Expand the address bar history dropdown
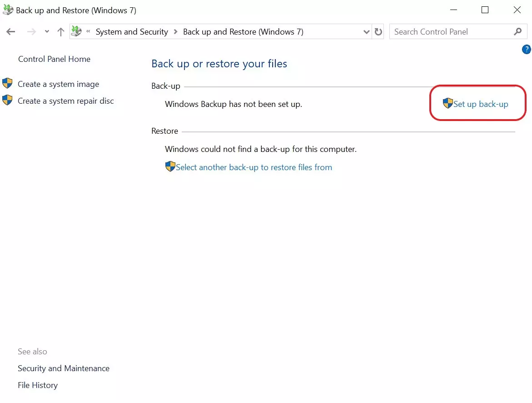Viewport: 532px width, 403px height. [367, 32]
